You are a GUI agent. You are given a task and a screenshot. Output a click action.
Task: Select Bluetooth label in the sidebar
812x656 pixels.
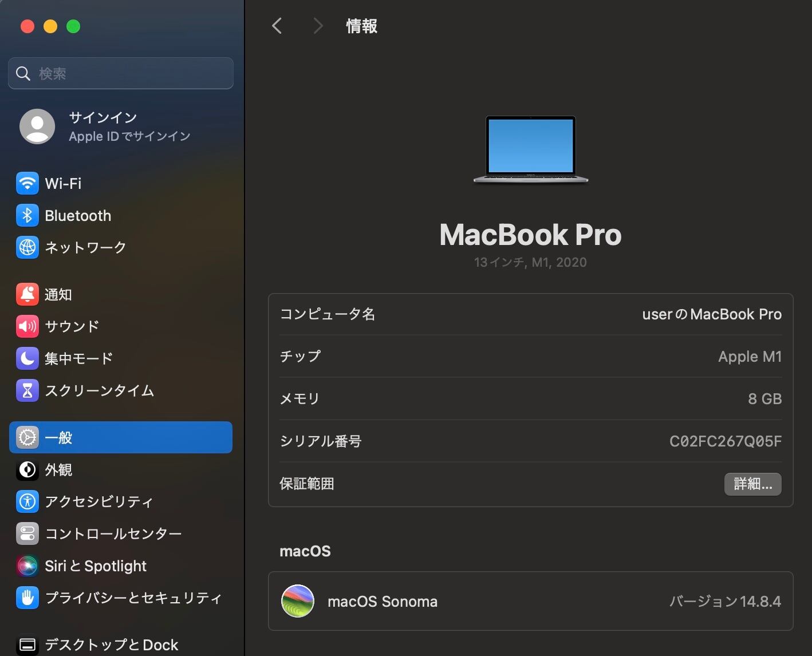click(x=78, y=216)
